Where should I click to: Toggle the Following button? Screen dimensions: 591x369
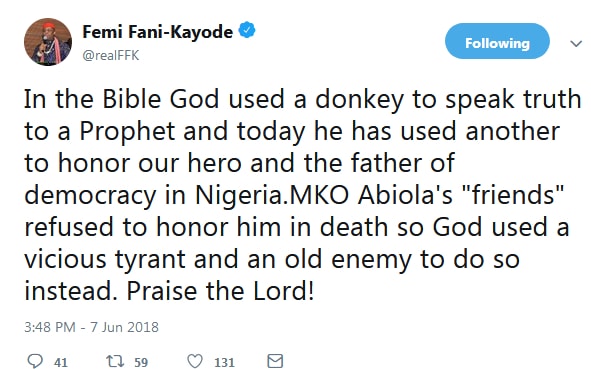497,41
